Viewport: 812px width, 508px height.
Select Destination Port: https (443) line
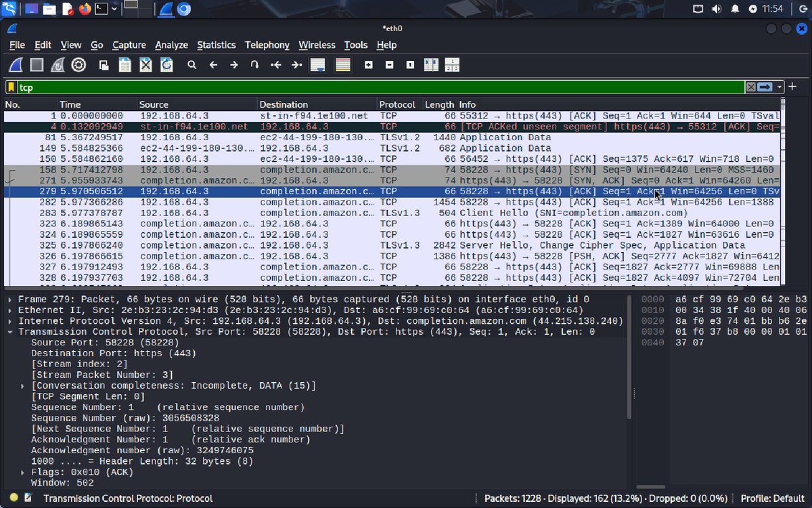point(114,353)
